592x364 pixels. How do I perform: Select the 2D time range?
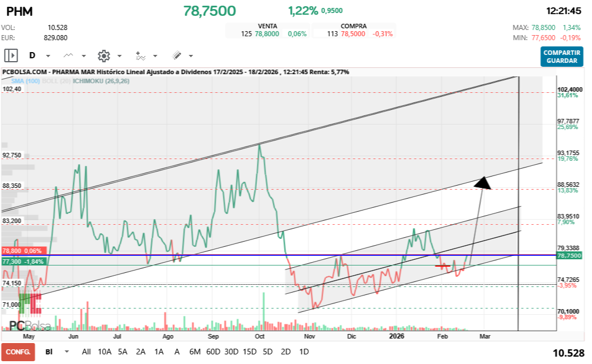(x=286, y=352)
